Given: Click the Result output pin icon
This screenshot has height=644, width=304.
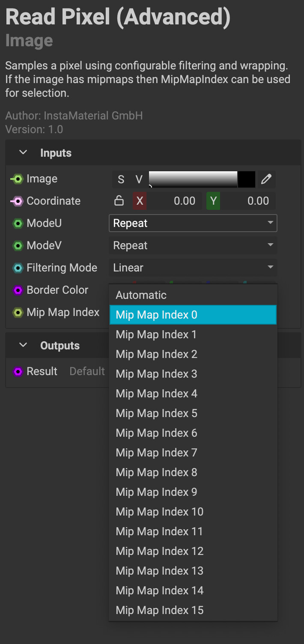Looking at the screenshot, I should tap(18, 372).
